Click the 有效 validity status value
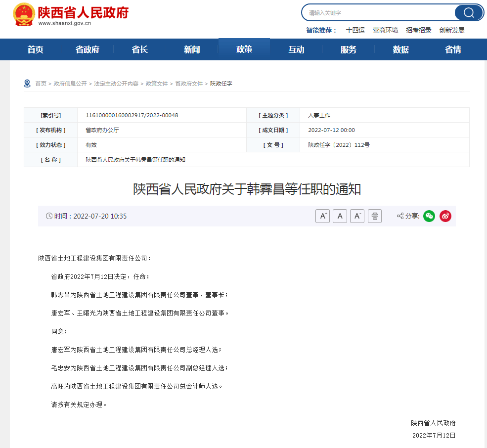 (91, 145)
